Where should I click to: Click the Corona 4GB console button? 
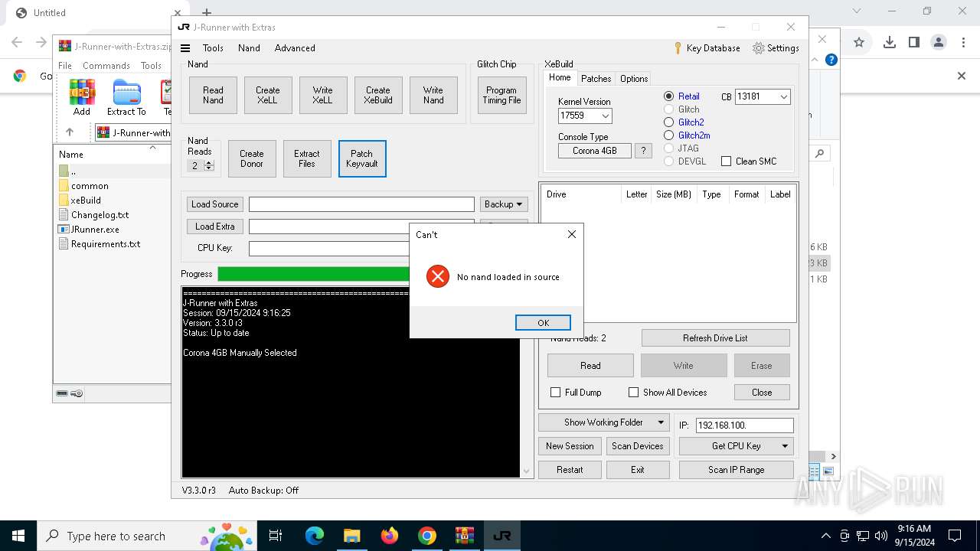point(595,151)
